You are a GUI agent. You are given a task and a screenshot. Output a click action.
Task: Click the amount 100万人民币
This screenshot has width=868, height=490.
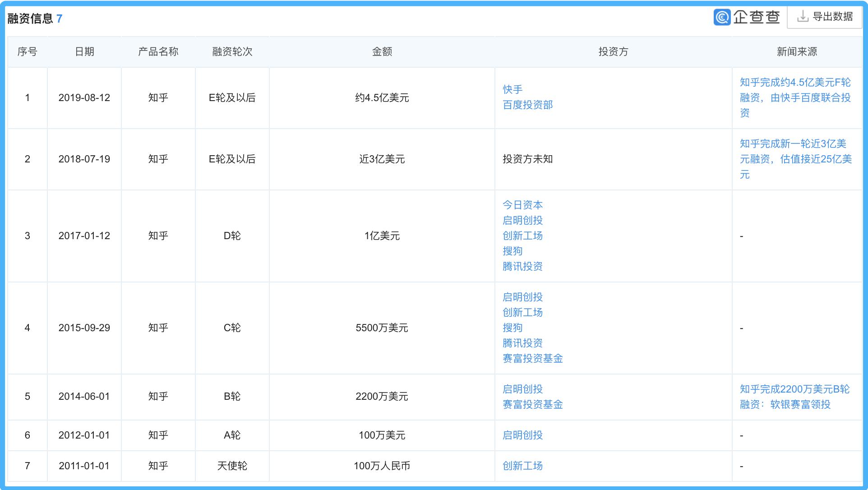(x=382, y=466)
